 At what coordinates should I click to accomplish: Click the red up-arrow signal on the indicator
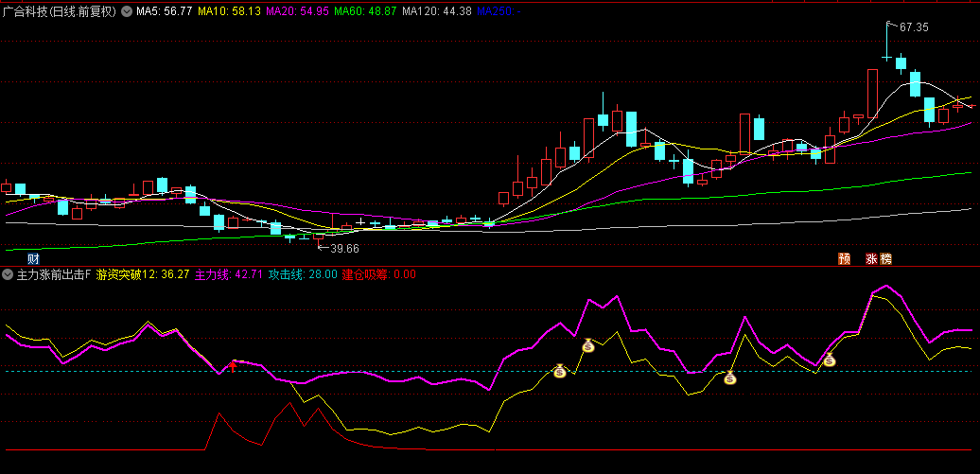click(x=233, y=366)
